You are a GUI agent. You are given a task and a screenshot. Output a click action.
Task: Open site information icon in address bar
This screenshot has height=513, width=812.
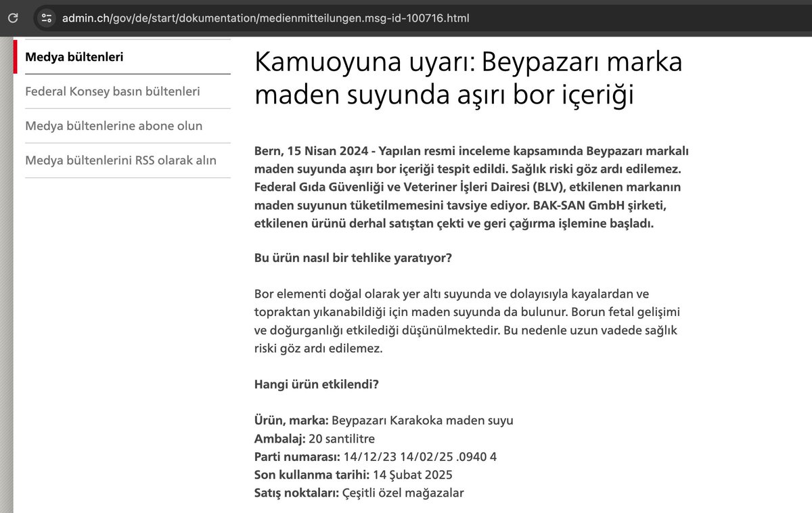(x=45, y=18)
